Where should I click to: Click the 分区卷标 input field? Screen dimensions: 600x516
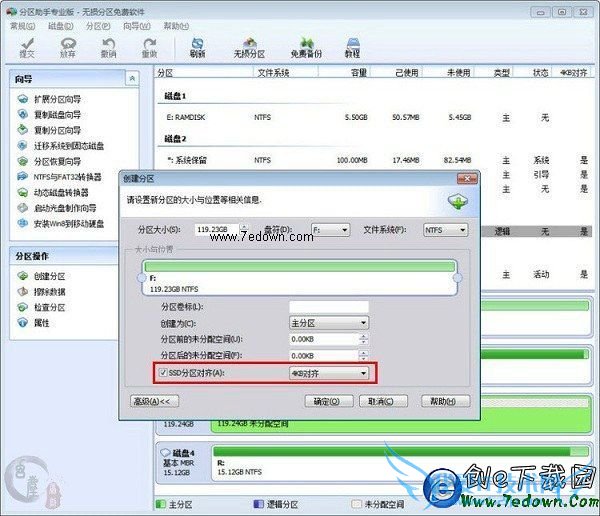coord(329,307)
